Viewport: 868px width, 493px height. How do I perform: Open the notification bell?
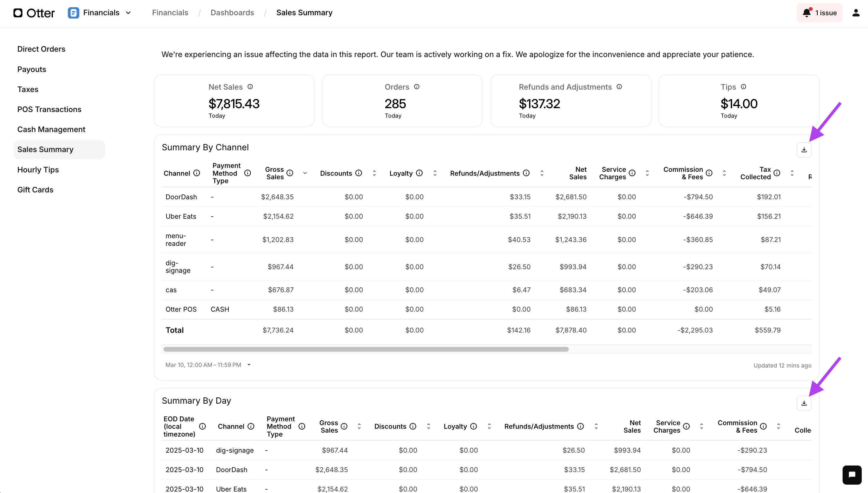coord(806,13)
